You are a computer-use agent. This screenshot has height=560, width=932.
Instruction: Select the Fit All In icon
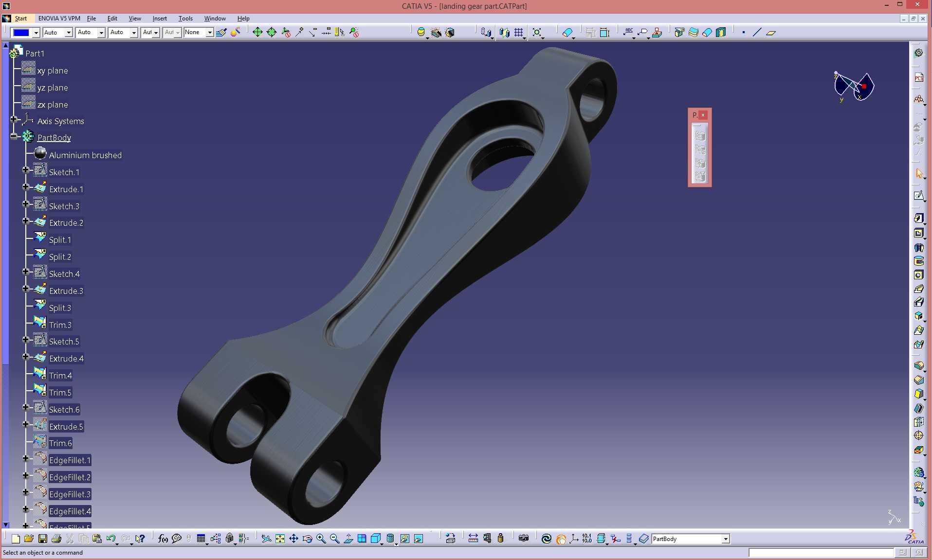pos(280,539)
